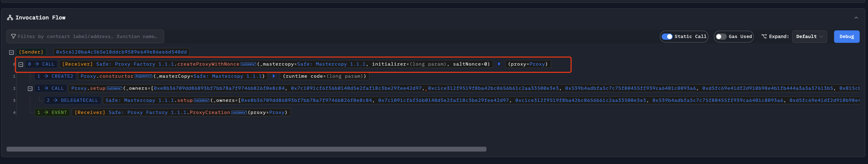Open Arguments badge for Proxy.constructor
Image resolution: width=868 pixels, height=164 pixels.
pyautogui.click(x=143, y=76)
